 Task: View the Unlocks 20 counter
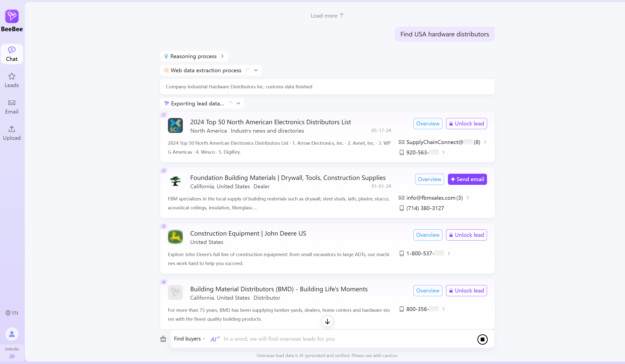tap(12, 353)
